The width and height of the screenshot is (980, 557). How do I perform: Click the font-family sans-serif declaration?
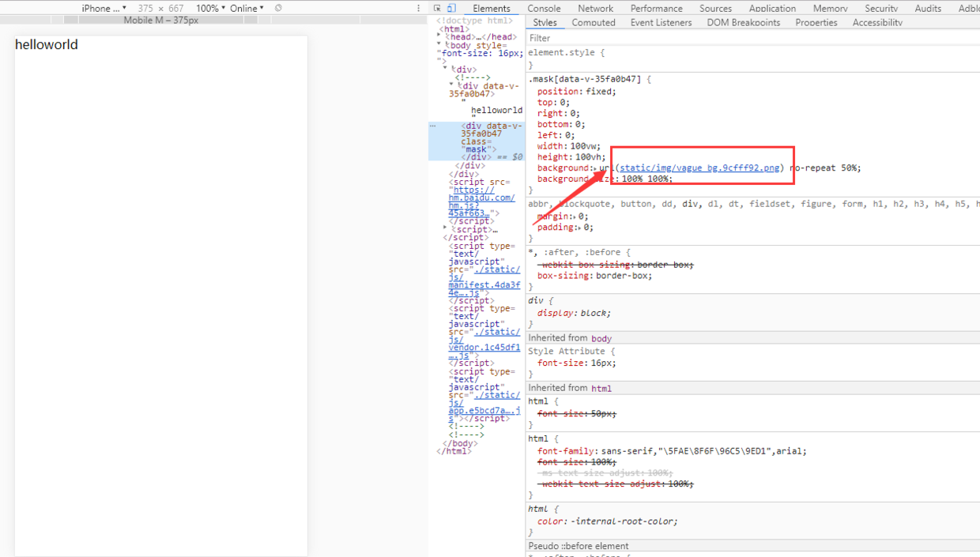pyautogui.click(x=673, y=451)
